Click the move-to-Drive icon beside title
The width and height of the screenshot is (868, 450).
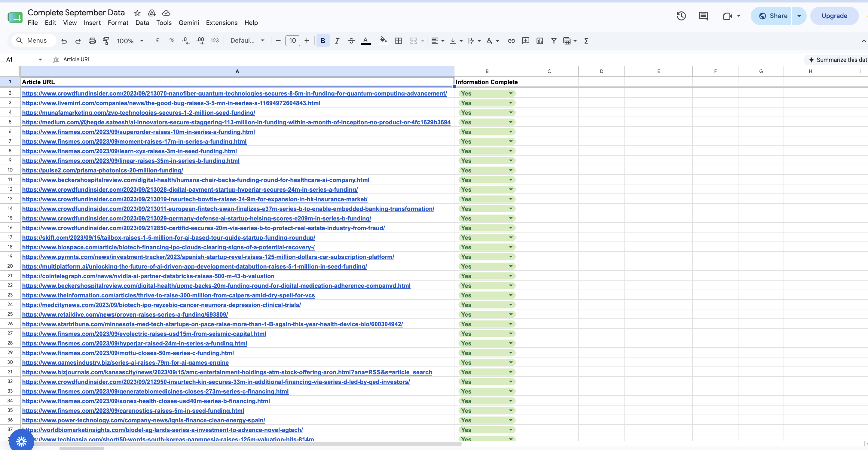click(152, 13)
